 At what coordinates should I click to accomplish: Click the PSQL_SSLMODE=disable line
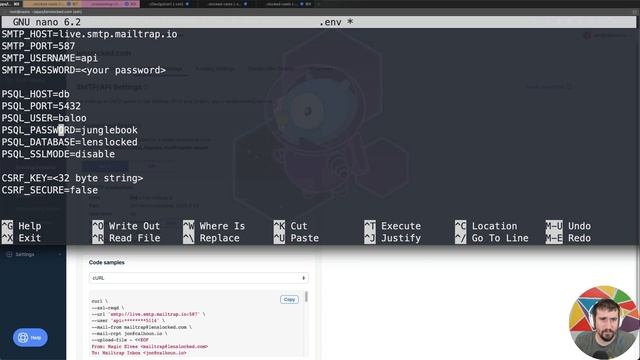tap(58, 154)
